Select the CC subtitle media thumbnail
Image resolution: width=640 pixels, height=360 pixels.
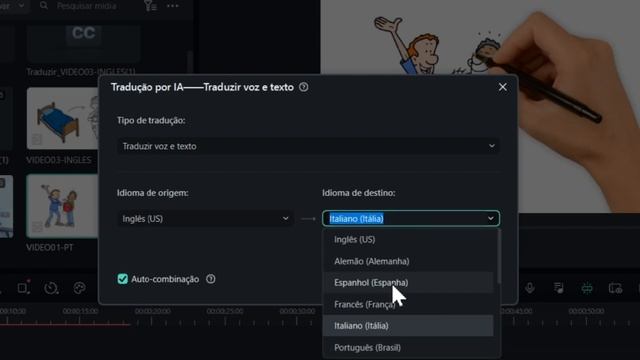tap(83, 43)
